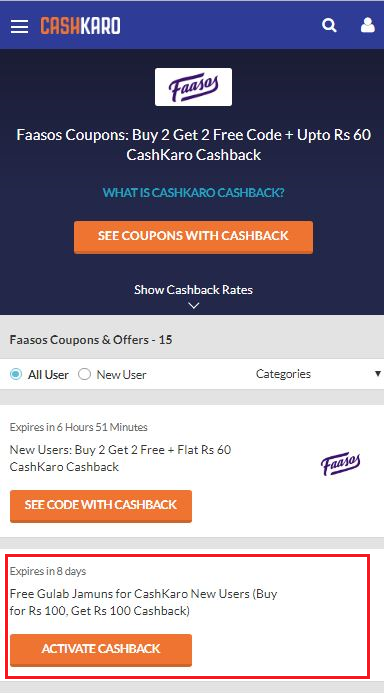
Task: Click the chevron below Show Cashback Rates
Action: (194, 305)
